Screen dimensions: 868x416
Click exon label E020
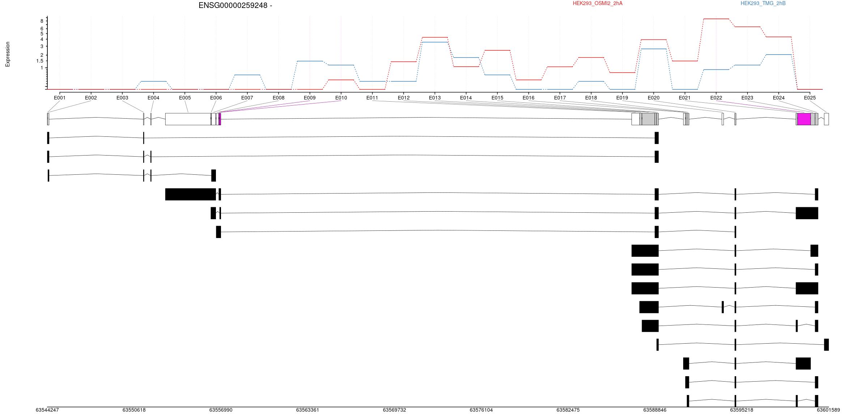pos(654,98)
